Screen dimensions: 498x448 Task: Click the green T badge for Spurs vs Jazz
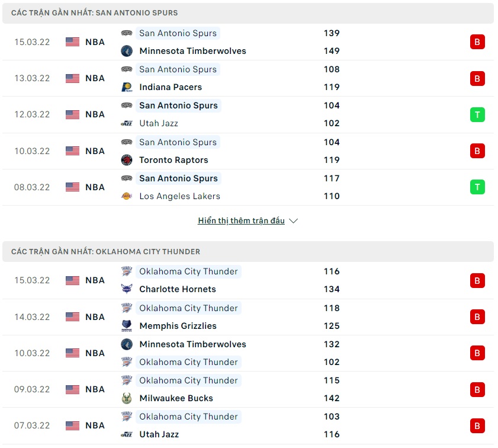pyautogui.click(x=477, y=114)
